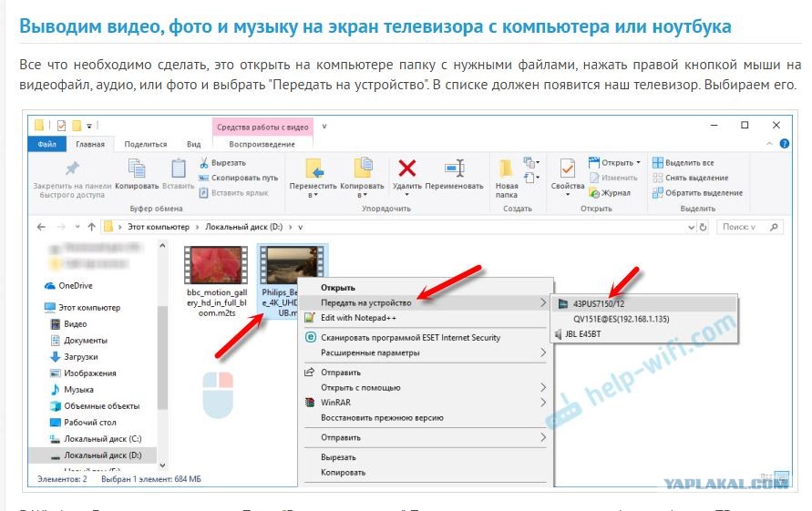Open the Файл tab
This screenshot has height=511, width=812.
(46, 144)
